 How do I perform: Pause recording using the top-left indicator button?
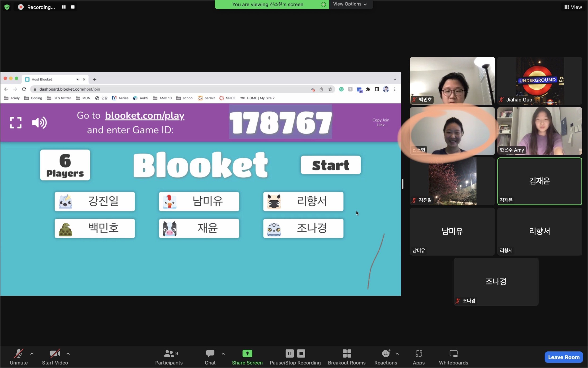tap(64, 7)
